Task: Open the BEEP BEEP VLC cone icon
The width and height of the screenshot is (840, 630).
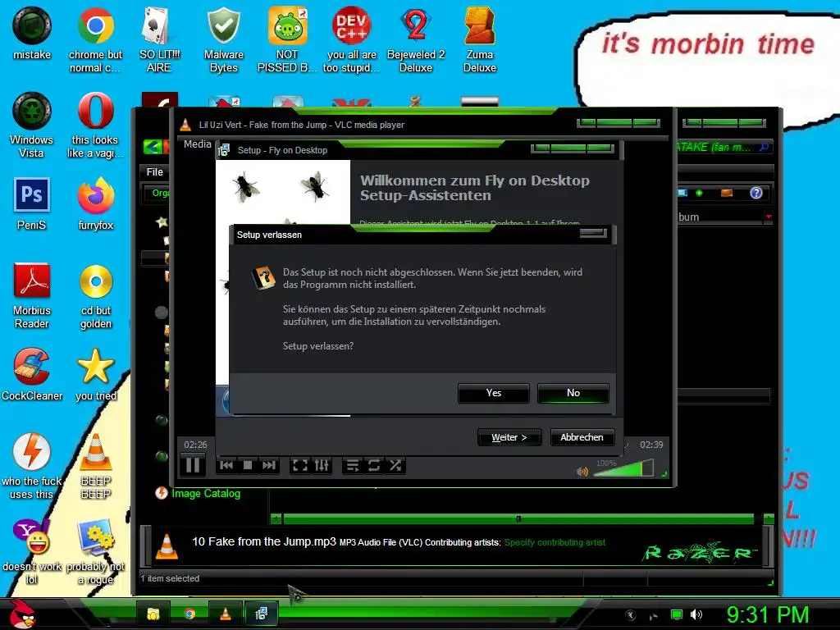Action: pos(95,466)
